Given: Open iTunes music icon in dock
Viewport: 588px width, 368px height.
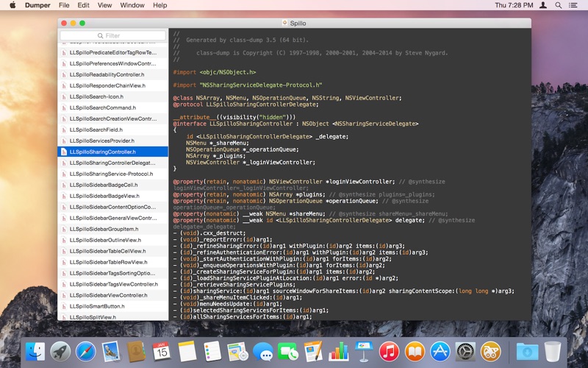Looking at the screenshot, I should [x=390, y=351].
